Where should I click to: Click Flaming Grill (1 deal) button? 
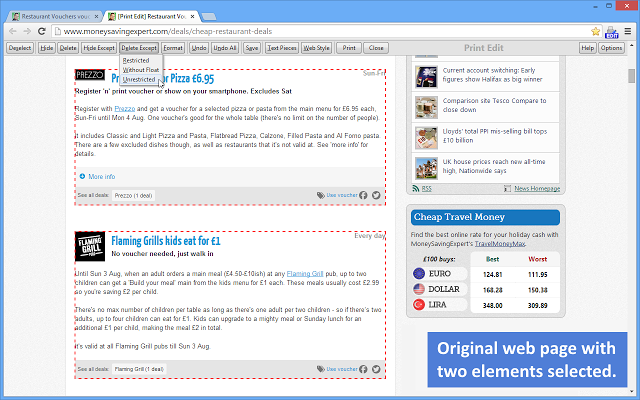[139, 369]
